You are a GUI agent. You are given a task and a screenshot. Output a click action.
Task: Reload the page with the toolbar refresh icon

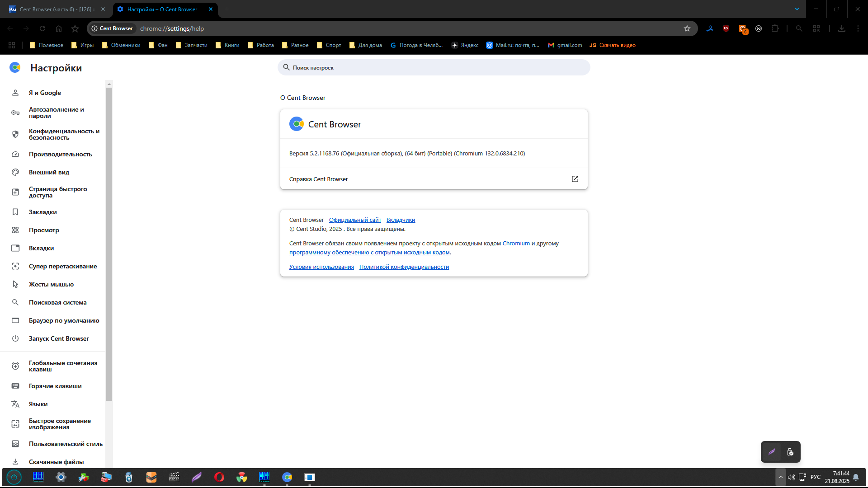pyautogui.click(x=42, y=28)
